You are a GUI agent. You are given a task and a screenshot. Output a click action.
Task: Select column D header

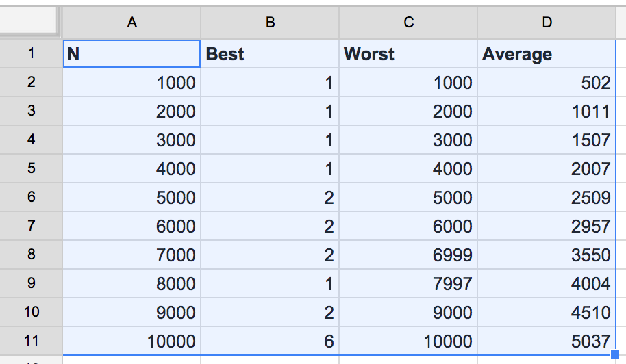(x=547, y=23)
